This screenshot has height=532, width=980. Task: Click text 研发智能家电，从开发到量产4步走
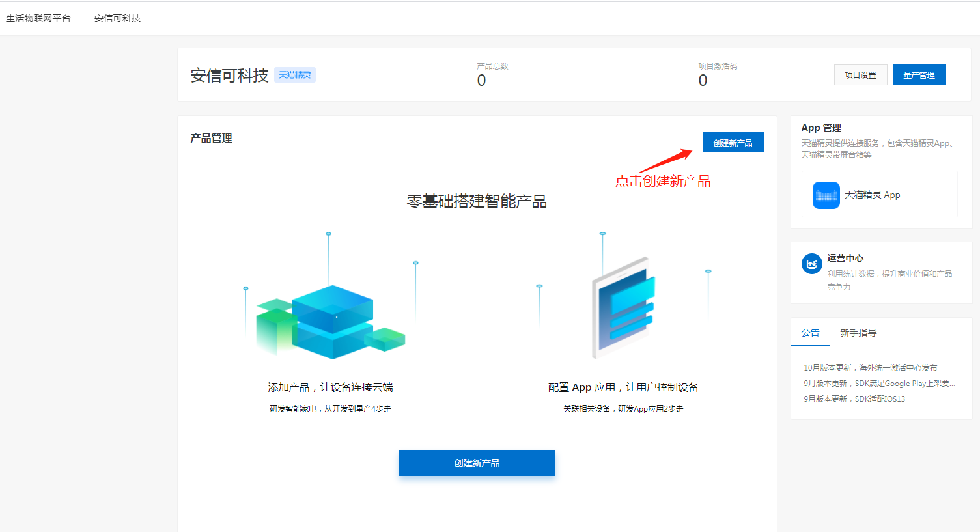point(330,409)
